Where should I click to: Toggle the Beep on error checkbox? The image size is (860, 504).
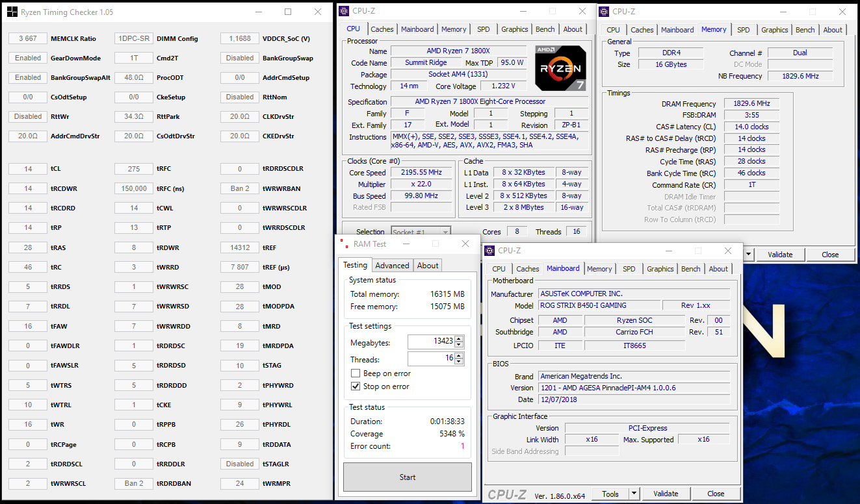click(356, 373)
